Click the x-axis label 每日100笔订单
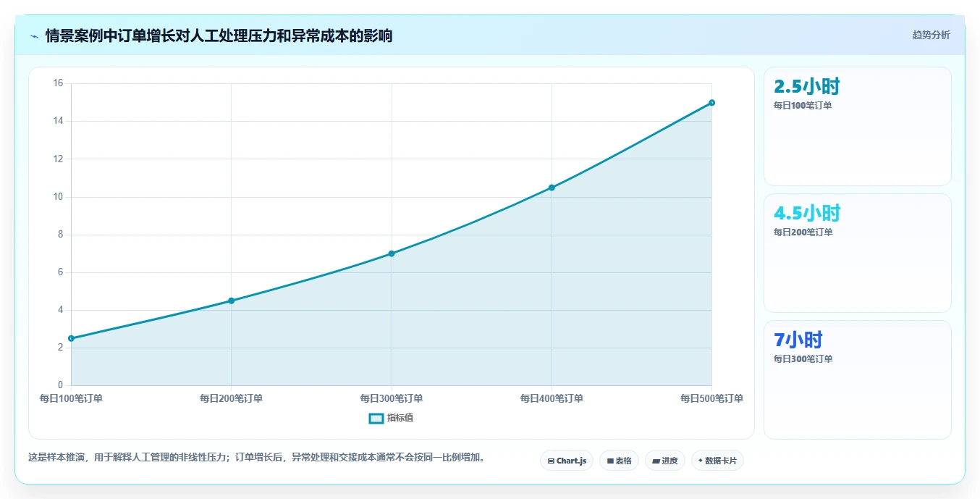The width and height of the screenshot is (980, 499). click(71, 398)
